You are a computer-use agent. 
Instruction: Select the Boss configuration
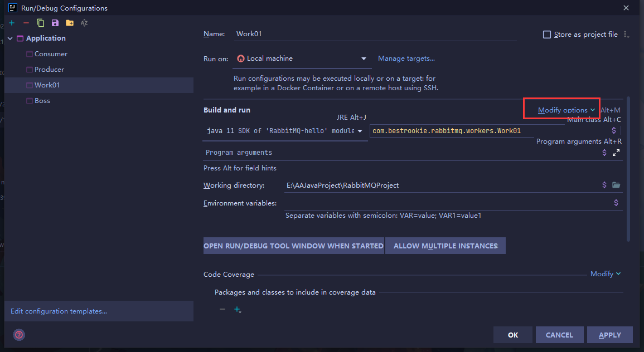(42, 100)
